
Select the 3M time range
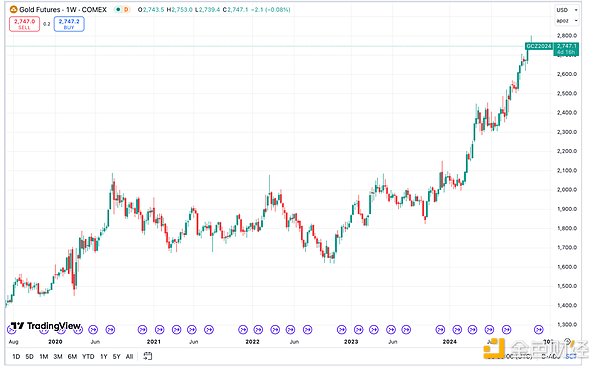click(x=58, y=357)
